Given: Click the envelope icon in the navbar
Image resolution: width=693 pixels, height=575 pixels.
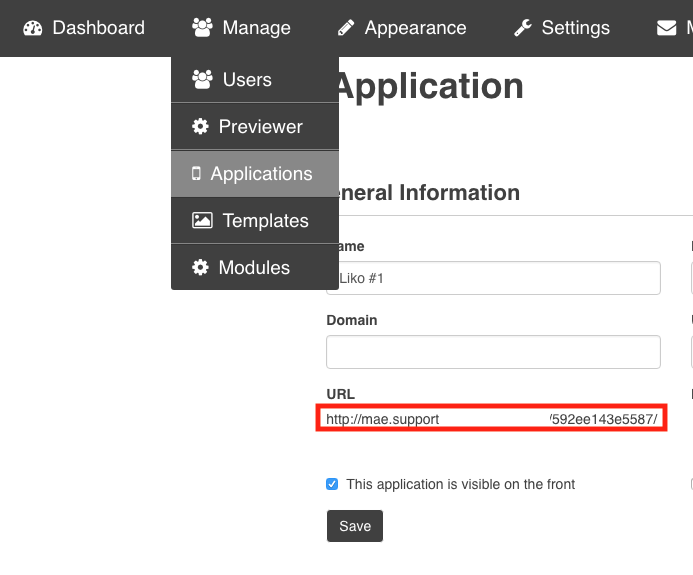Looking at the screenshot, I should click(666, 28).
